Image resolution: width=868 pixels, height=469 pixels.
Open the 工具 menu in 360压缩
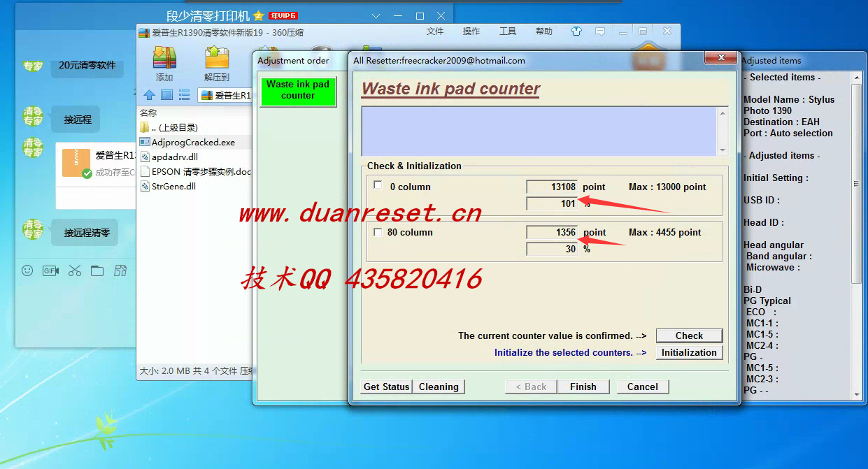point(508,31)
